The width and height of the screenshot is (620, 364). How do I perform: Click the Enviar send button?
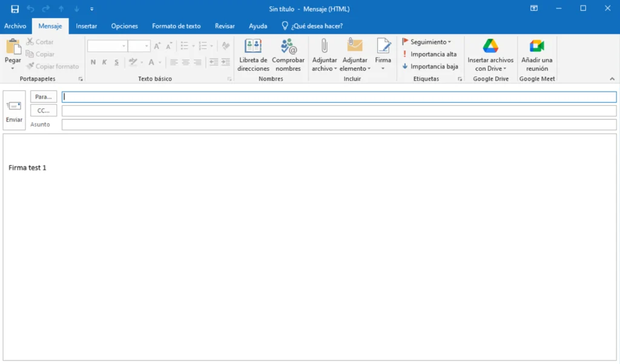[14, 111]
